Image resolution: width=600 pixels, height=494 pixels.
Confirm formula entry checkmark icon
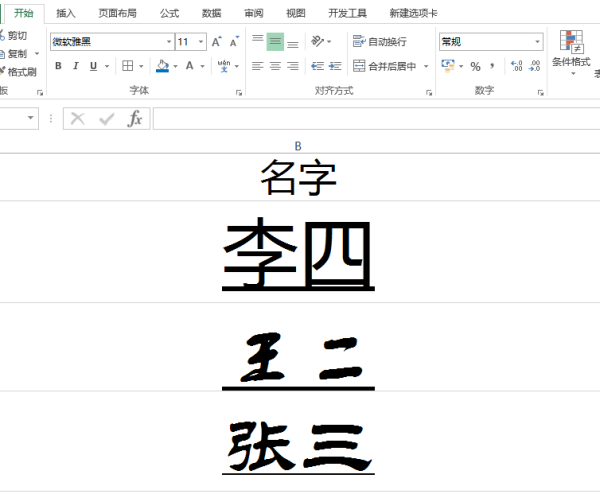106,119
